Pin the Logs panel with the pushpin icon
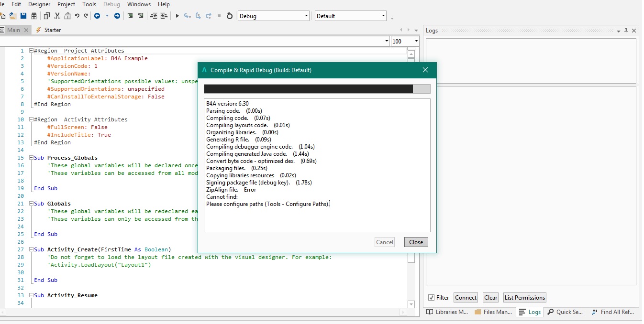 click(x=626, y=31)
